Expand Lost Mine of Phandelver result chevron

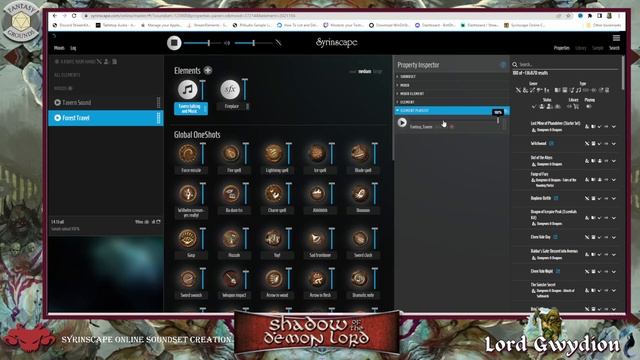pyautogui.click(x=613, y=127)
